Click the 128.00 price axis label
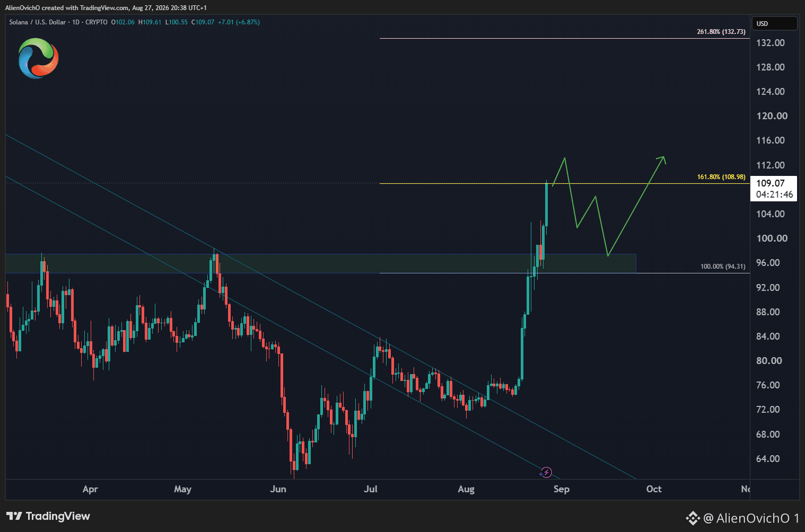805x532 pixels. point(771,67)
